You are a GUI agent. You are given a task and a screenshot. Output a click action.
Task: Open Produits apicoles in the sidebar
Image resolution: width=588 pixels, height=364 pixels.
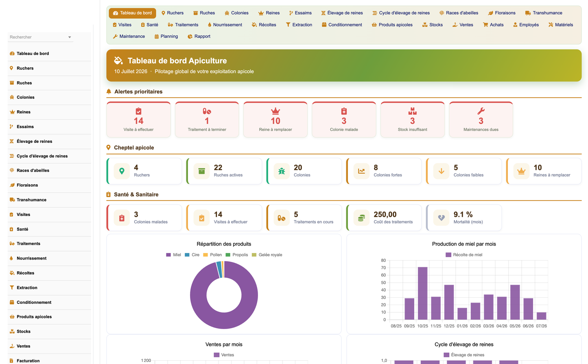pyautogui.click(x=49, y=317)
